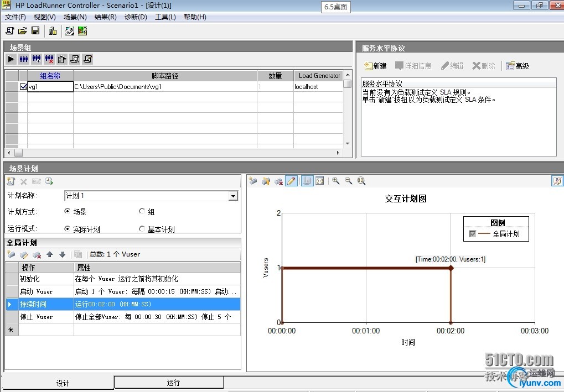Click the scenario groups horizontal scroll right arrow

(x=338, y=153)
